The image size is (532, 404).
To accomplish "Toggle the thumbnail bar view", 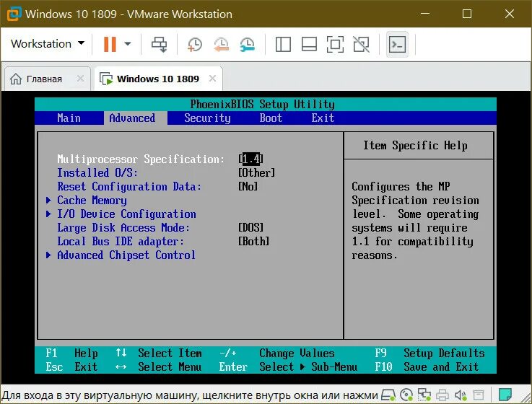I will pyautogui.click(x=309, y=45).
